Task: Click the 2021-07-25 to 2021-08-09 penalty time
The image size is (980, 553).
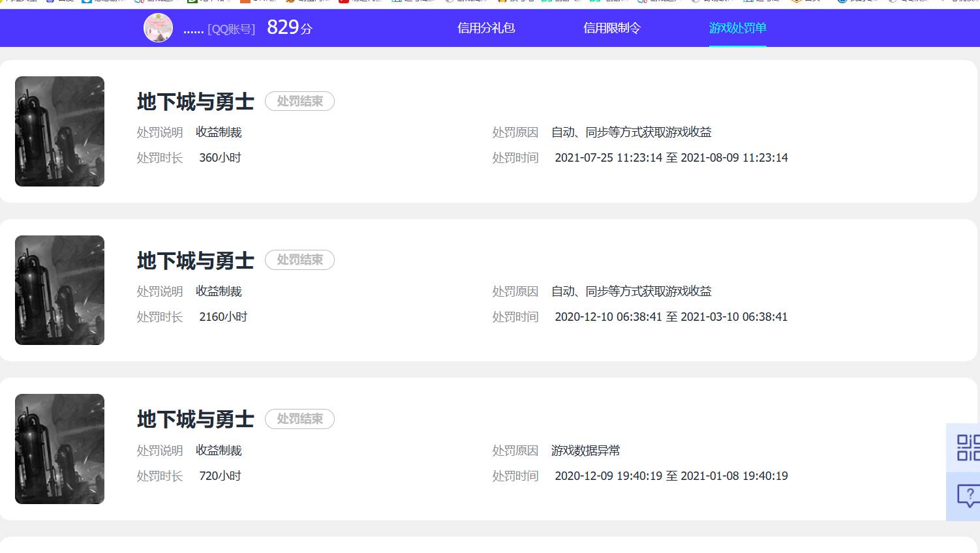Action: point(671,158)
